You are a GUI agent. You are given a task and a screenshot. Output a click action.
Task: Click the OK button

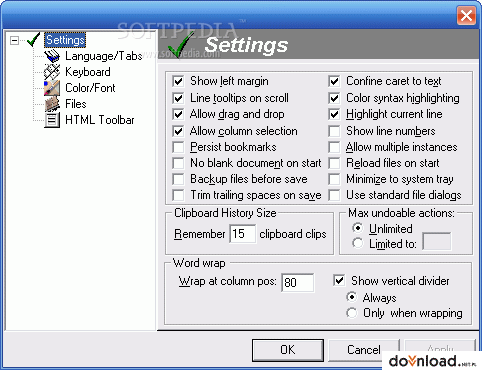288,350
